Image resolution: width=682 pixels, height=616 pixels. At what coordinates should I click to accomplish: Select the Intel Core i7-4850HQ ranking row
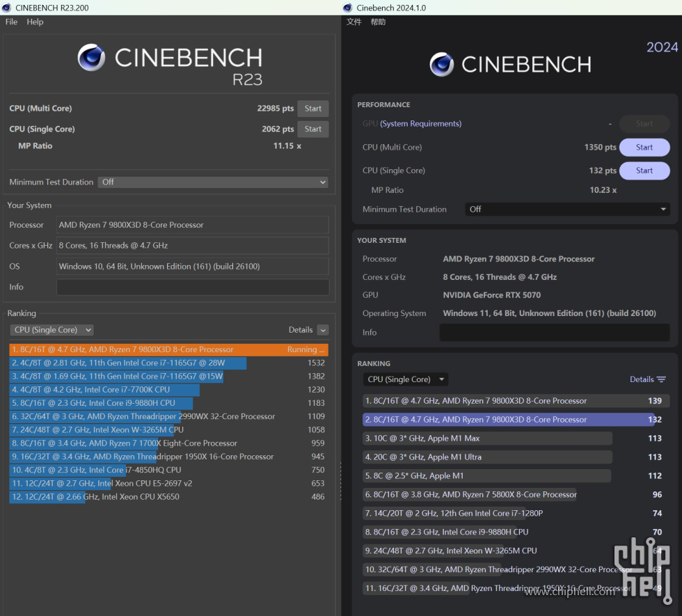click(x=168, y=471)
